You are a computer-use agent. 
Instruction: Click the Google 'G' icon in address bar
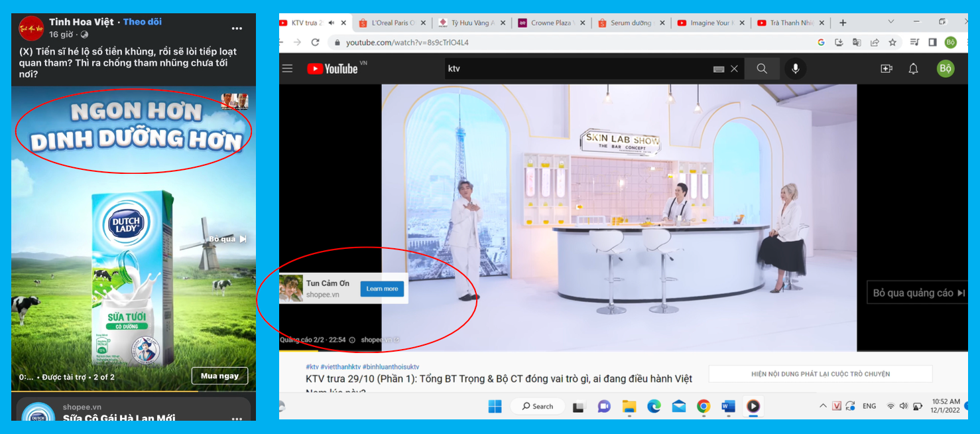click(x=821, y=42)
